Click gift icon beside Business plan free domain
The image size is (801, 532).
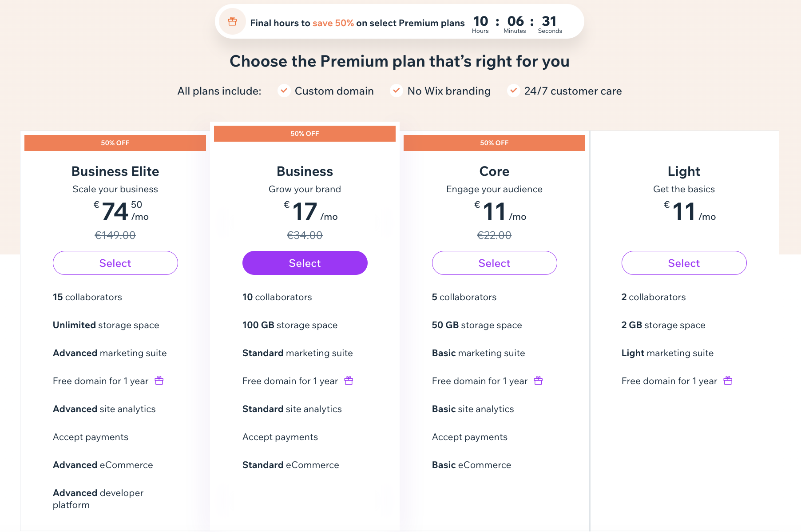pos(349,381)
